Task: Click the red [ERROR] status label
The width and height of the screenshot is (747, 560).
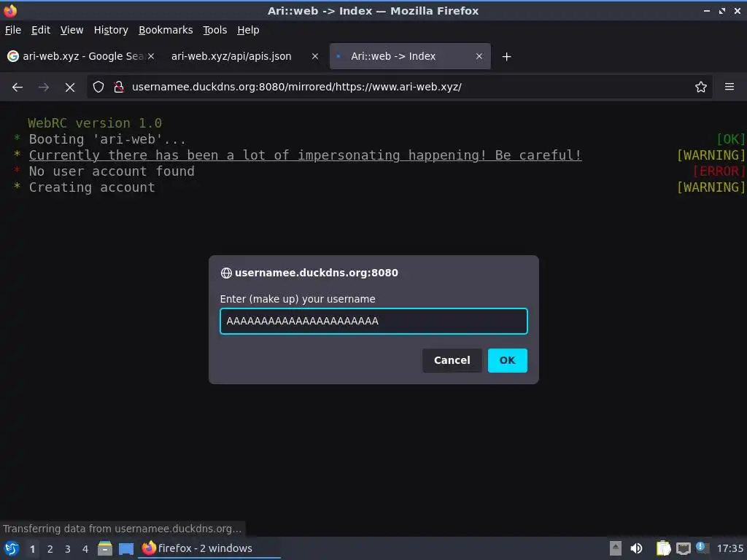Action: coord(719,171)
